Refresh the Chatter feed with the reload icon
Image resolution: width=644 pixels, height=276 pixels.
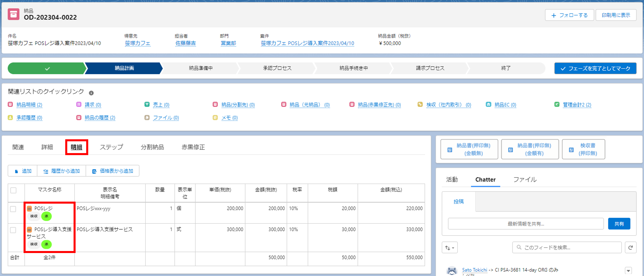(x=630, y=247)
